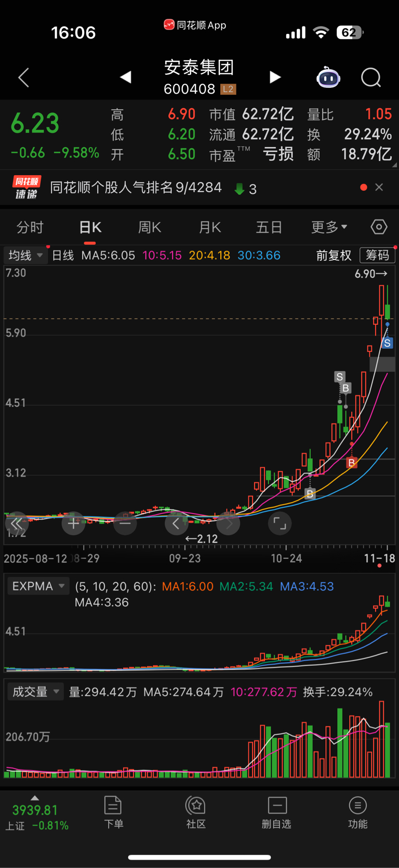
Task: Tap the blue S sell marker
Action: pyautogui.click(x=387, y=343)
